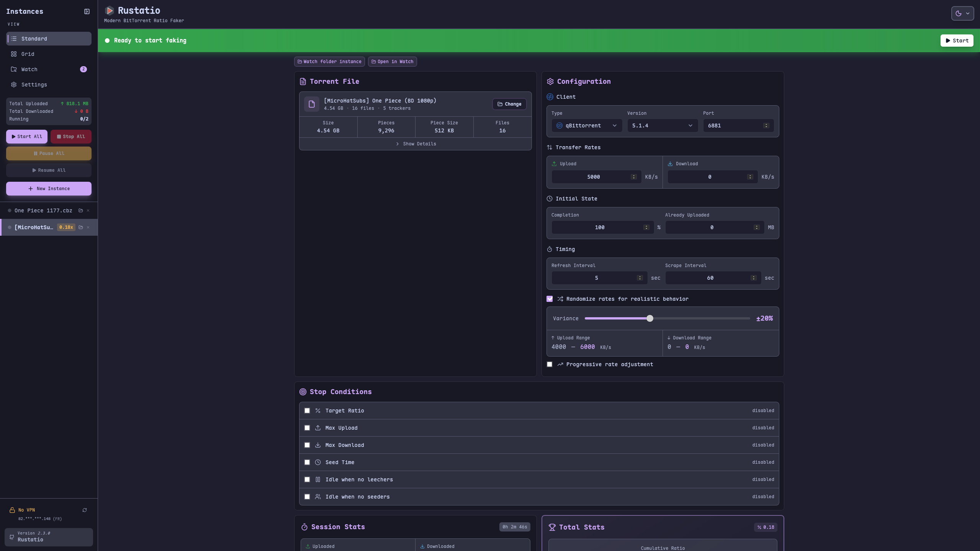
Task: Open the Version 5.1.4 dropdown
Action: 662,126
